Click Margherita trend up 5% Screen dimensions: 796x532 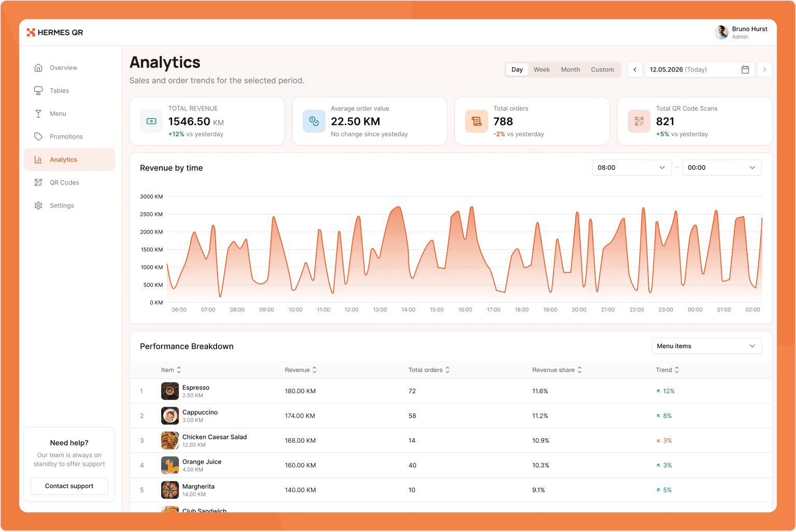click(x=664, y=490)
